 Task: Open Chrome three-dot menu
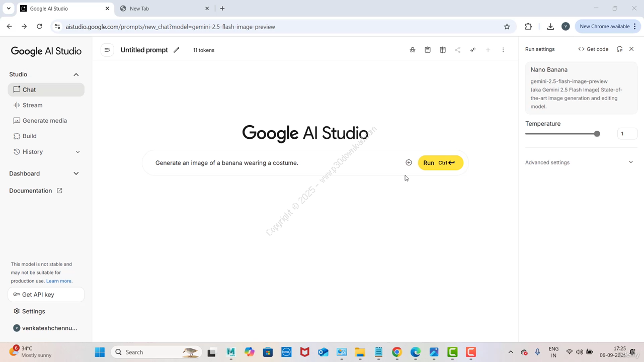pyautogui.click(x=635, y=27)
